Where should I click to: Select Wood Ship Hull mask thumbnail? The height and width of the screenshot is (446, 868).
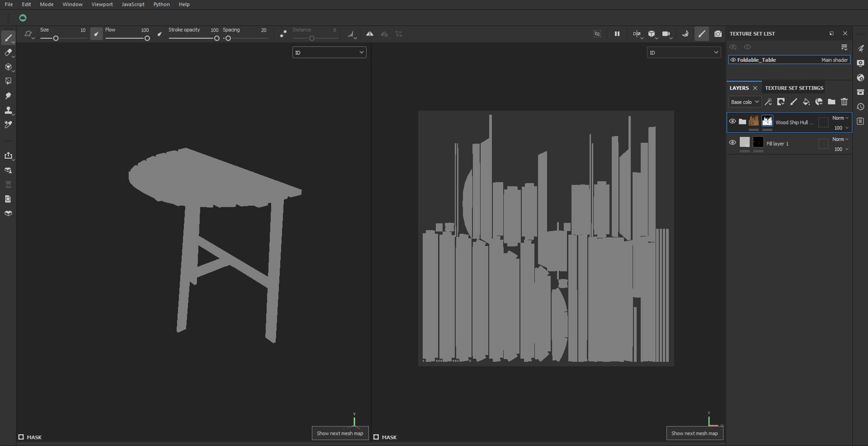click(767, 121)
